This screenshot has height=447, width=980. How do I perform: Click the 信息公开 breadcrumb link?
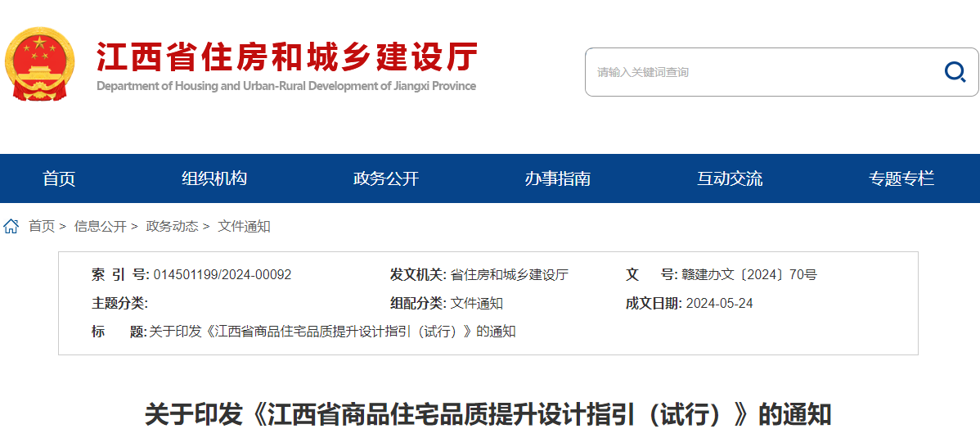click(100, 227)
